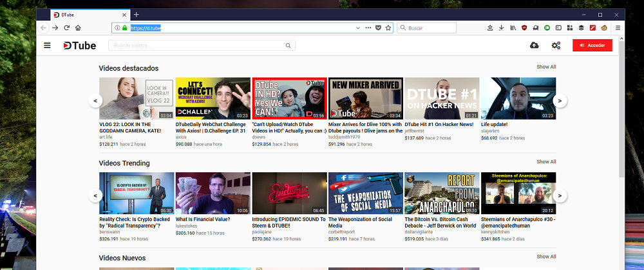Click title What Is Financial Value?

click(203, 219)
